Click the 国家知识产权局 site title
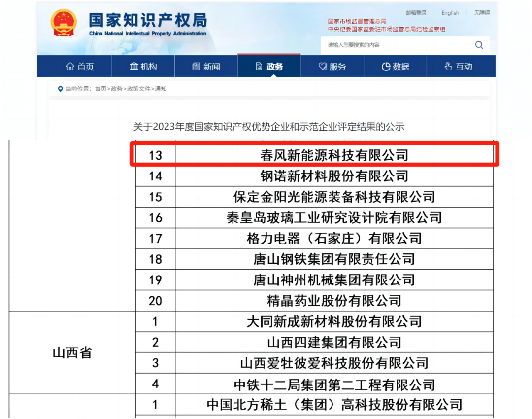532x419 pixels. (x=148, y=21)
